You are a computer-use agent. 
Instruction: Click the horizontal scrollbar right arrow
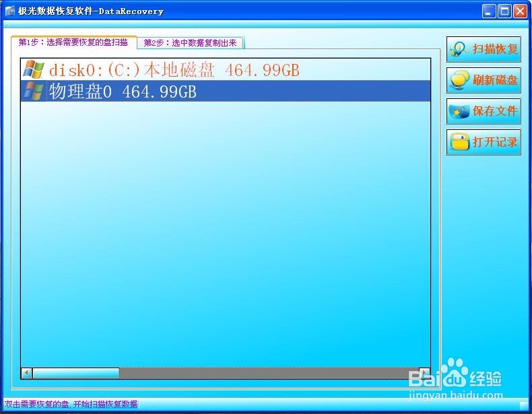(424, 373)
